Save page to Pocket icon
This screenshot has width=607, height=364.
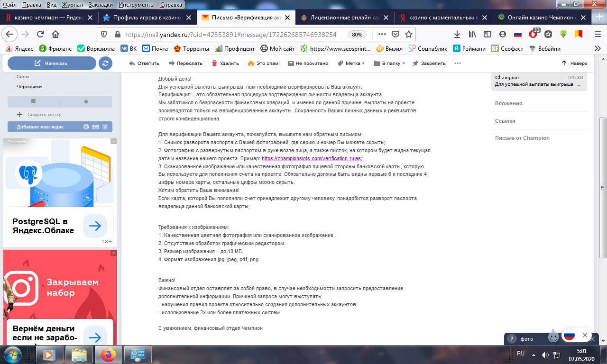tap(395, 34)
